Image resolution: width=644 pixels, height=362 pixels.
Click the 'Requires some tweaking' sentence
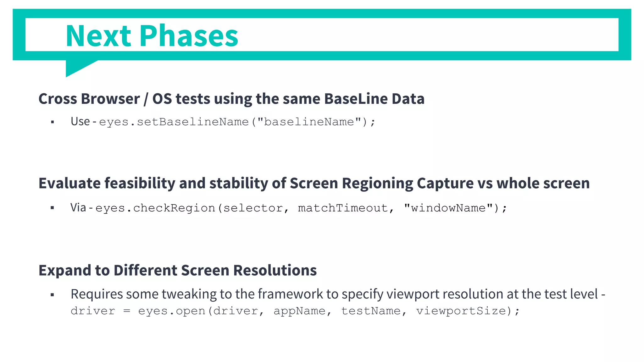click(338, 294)
